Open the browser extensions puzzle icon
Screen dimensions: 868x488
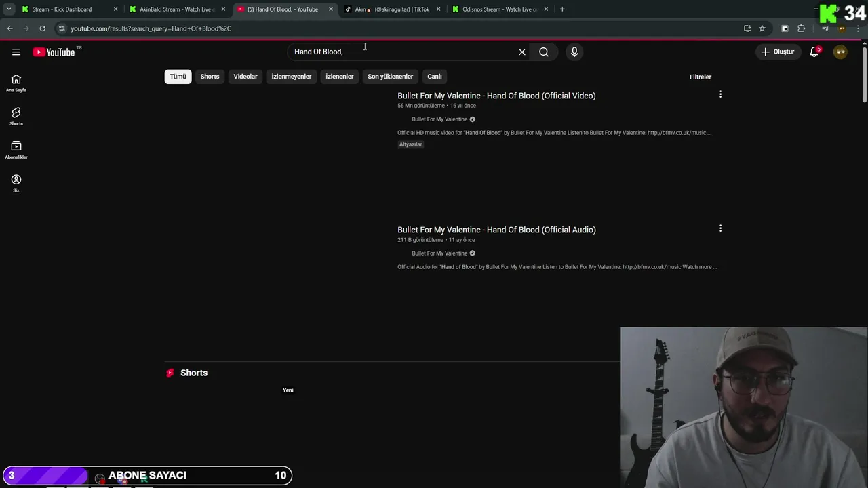pos(801,28)
